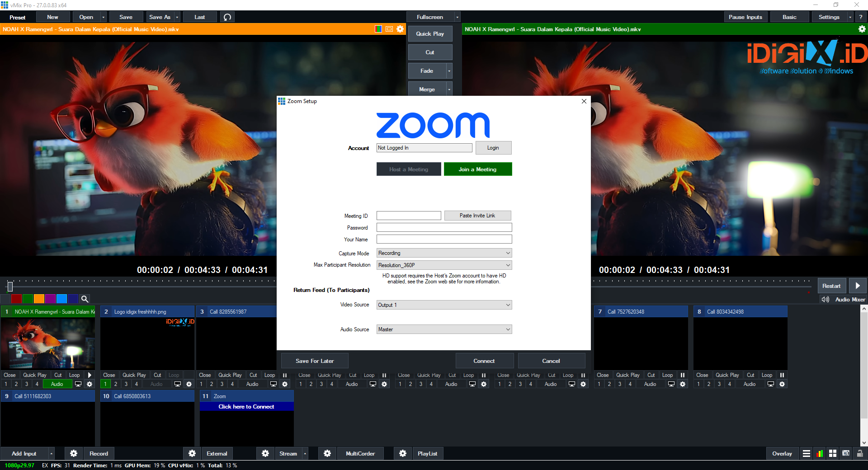
Task: Toggle Audio on input 1
Action: [x=57, y=384]
